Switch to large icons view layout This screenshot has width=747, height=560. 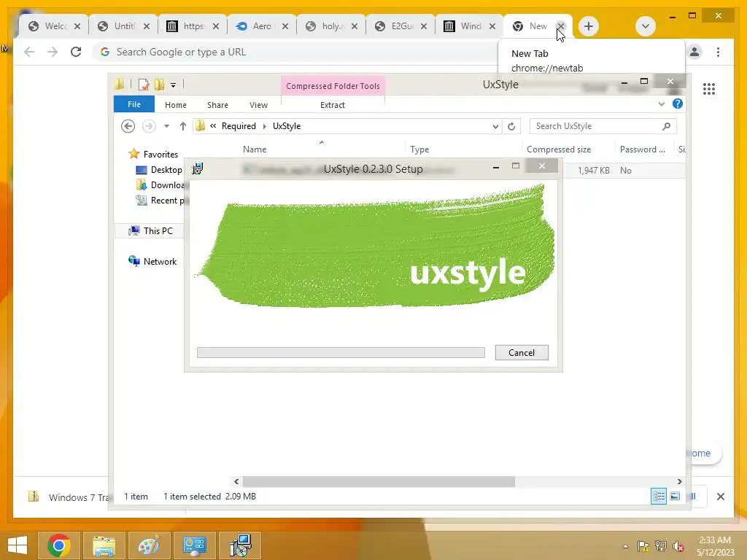click(x=675, y=496)
